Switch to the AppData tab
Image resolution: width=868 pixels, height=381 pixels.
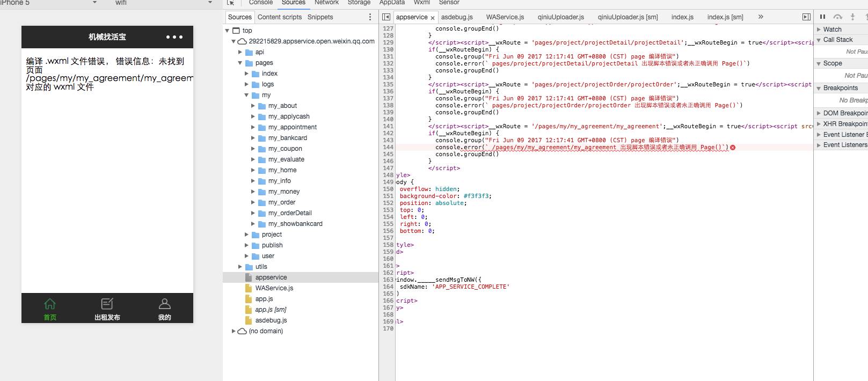pyautogui.click(x=392, y=3)
